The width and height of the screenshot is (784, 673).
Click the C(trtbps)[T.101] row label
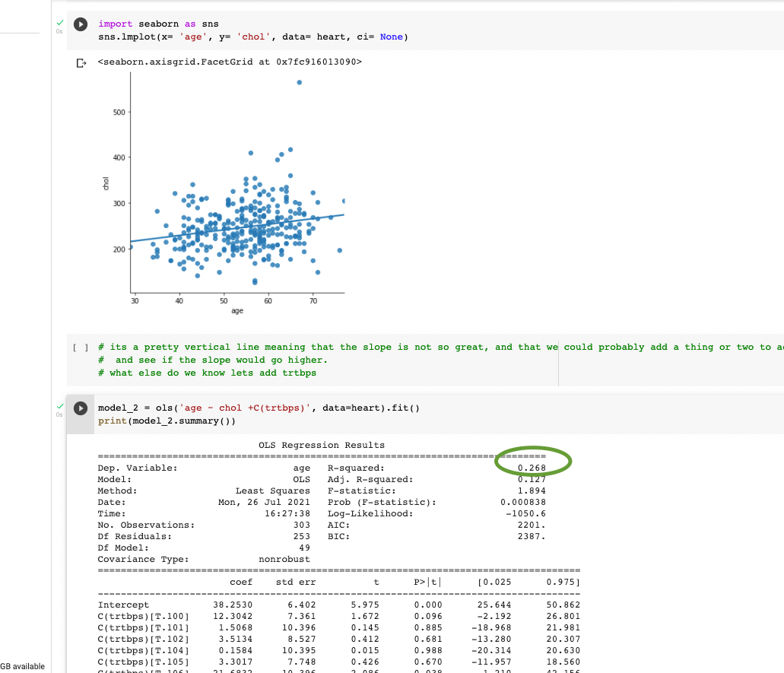pos(144,628)
